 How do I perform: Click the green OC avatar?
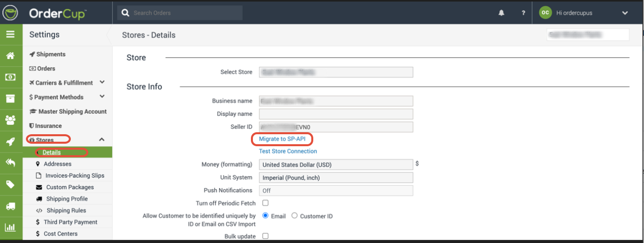545,13
